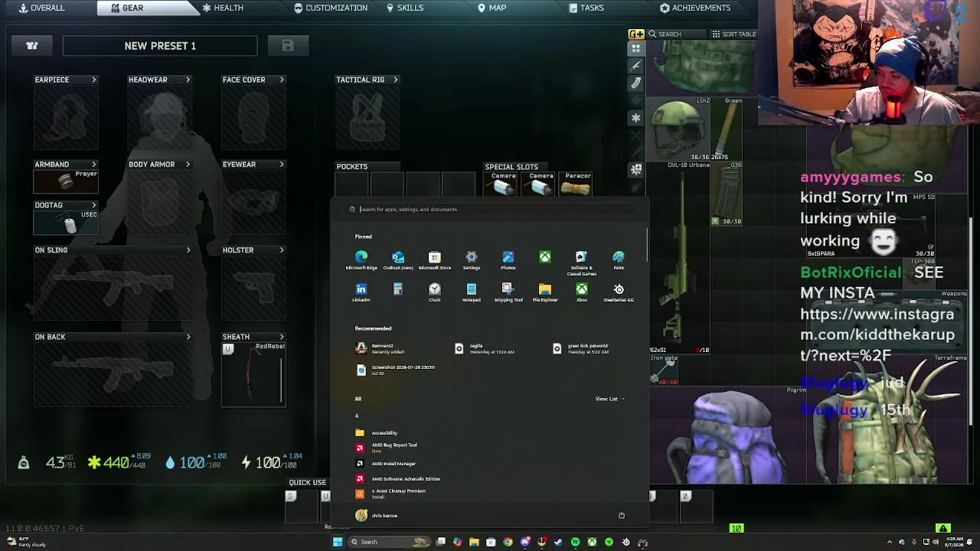The image size is (980, 551).
Task: Launch the Photos app
Action: click(x=508, y=260)
